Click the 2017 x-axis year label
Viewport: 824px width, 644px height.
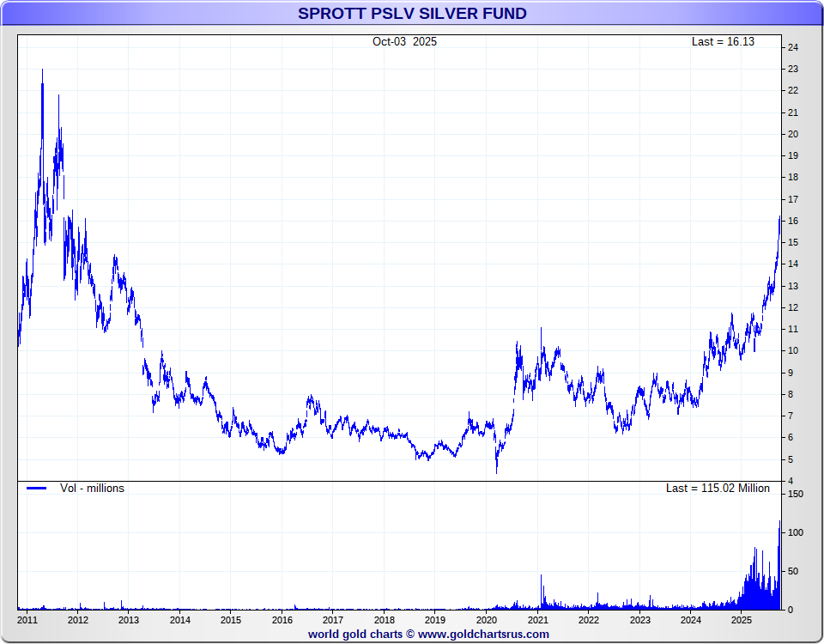coord(333,620)
